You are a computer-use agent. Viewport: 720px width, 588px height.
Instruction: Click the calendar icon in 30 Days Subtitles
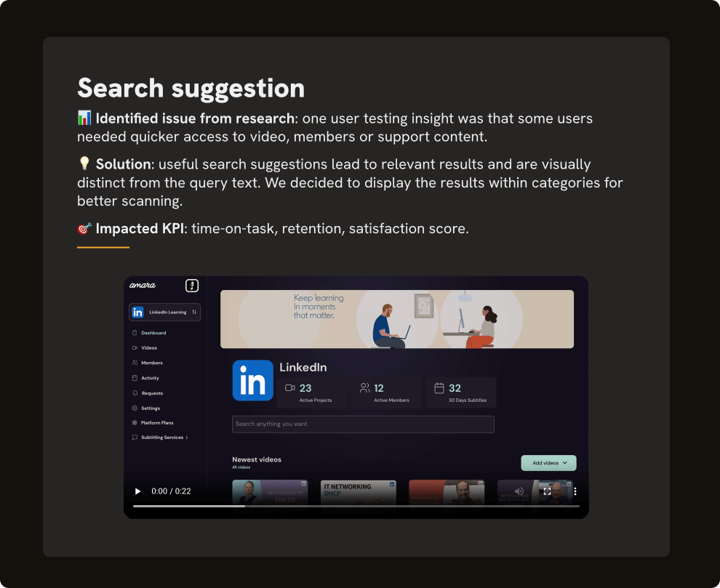coord(439,388)
